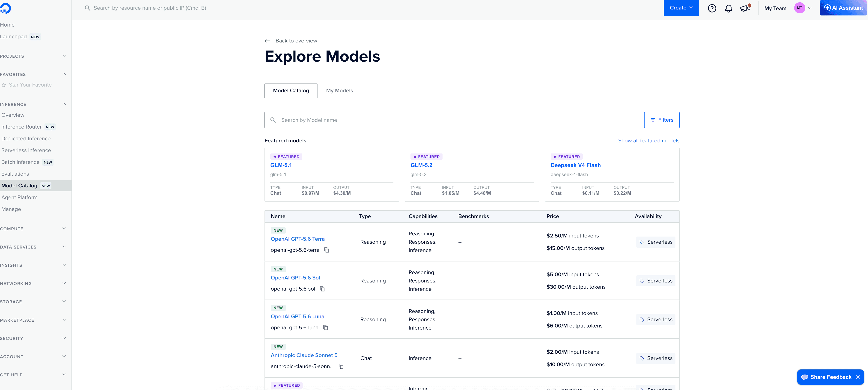Click the back arrow icon

267,41
